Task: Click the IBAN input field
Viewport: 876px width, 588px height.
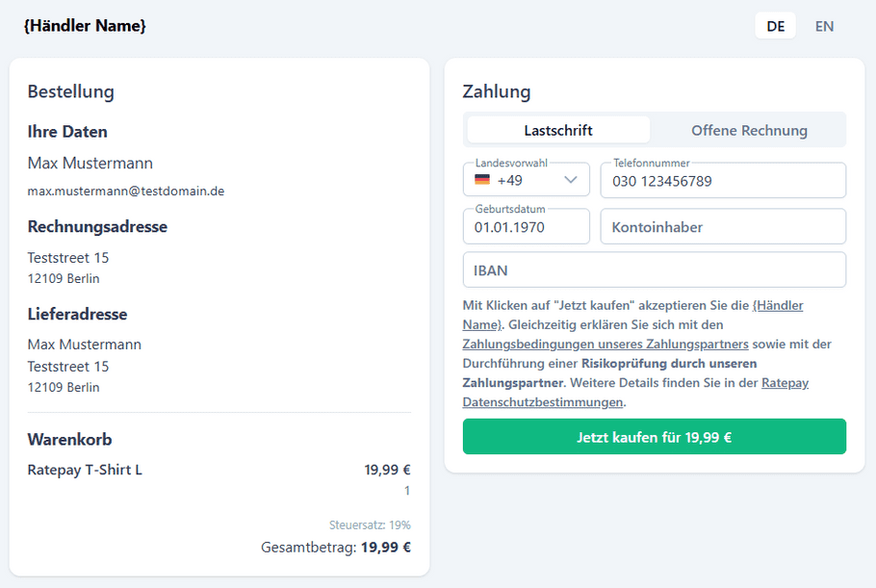Action: [655, 269]
